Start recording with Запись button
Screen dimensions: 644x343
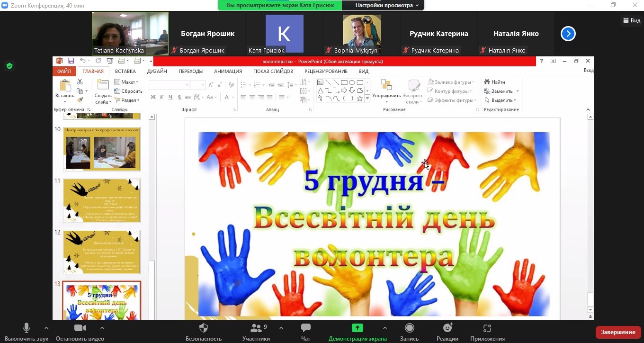click(409, 328)
